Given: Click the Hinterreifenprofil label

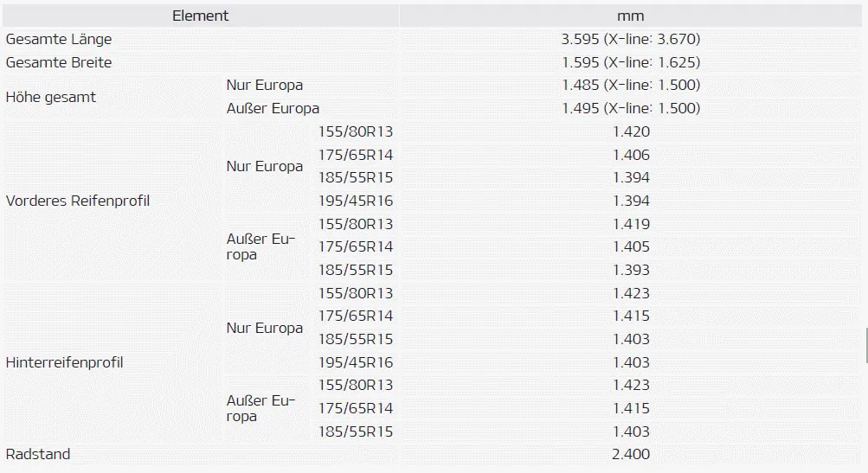Looking at the screenshot, I should click(x=65, y=362).
